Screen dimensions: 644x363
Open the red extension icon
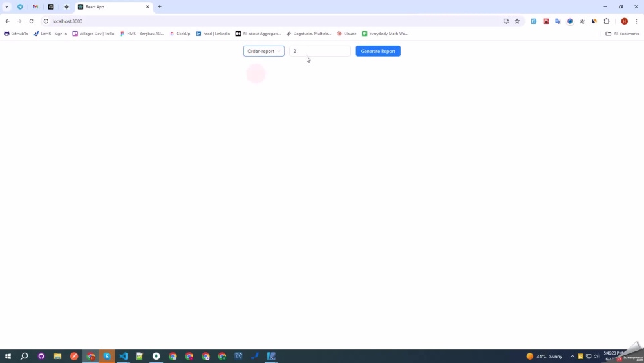tap(546, 21)
